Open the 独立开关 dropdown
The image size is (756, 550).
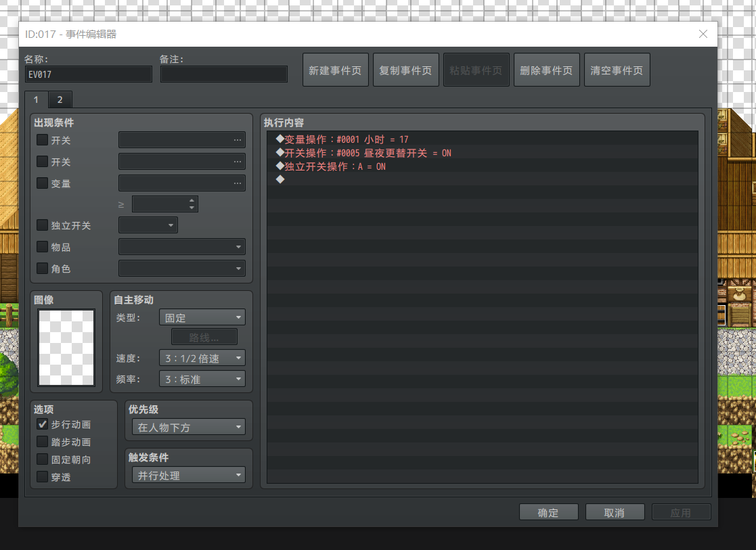148,225
